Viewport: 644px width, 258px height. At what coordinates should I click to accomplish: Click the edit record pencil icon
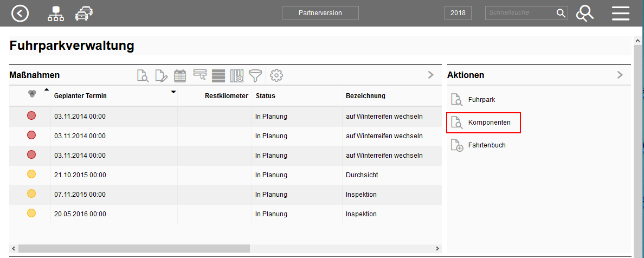click(161, 76)
